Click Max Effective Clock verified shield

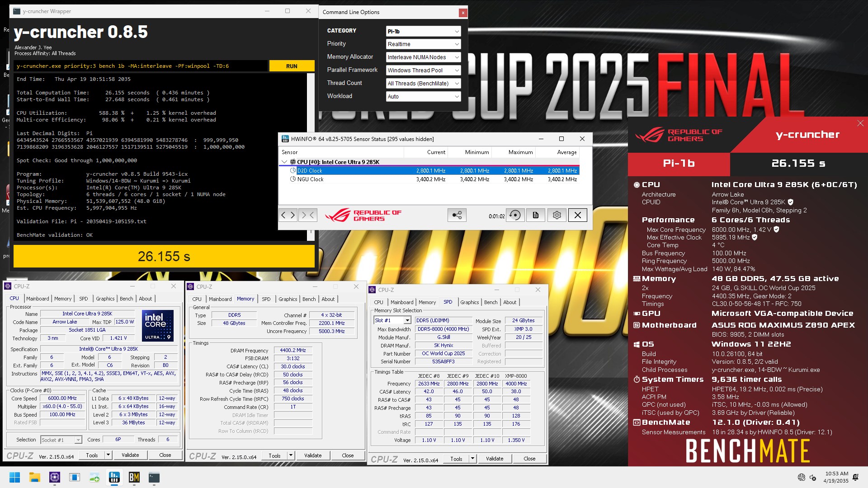click(755, 237)
